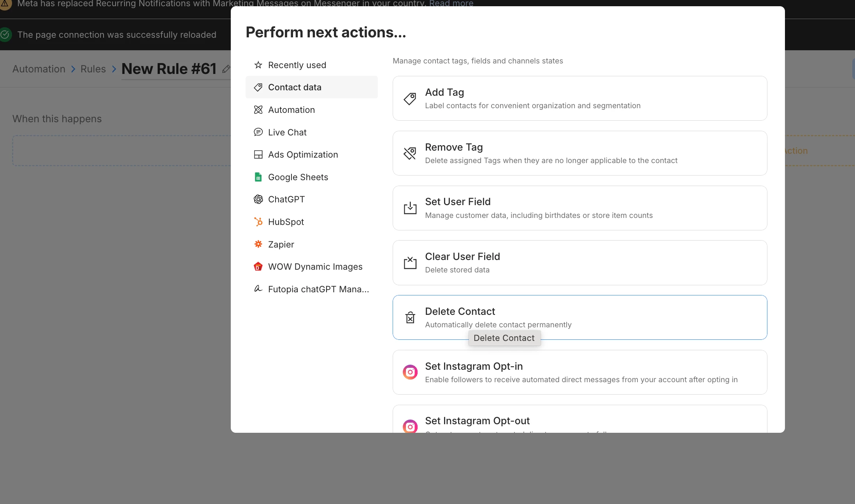The image size is (855, 504).
Task: Select the Automation actions category
Action: (x=291, y=110)
